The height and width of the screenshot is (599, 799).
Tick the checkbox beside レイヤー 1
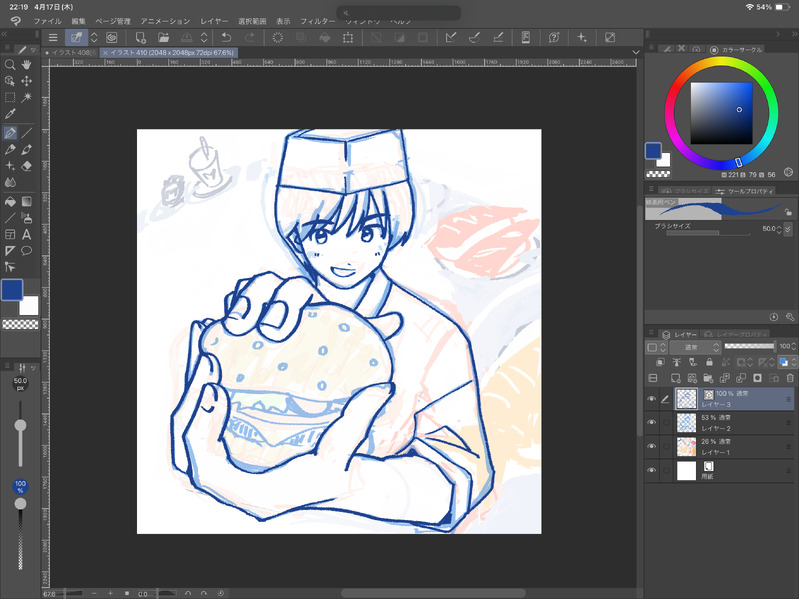coord(666,446)
